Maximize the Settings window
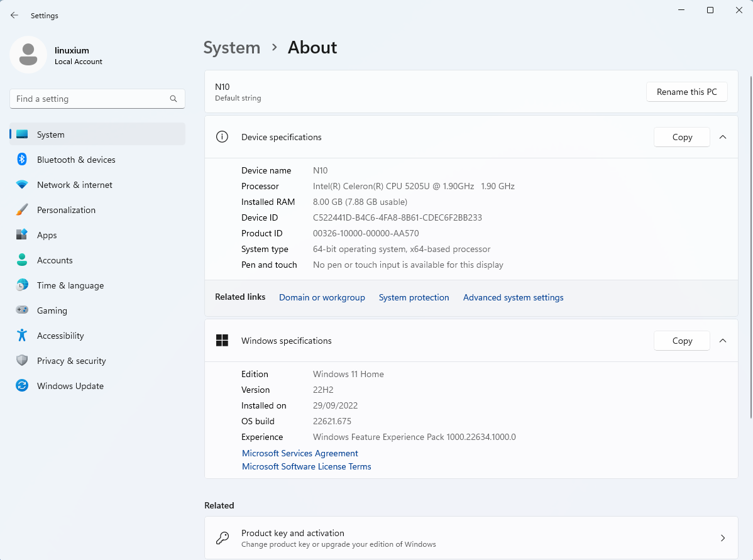The height and width of the screenshot is (560, 753). click(710, 10)
